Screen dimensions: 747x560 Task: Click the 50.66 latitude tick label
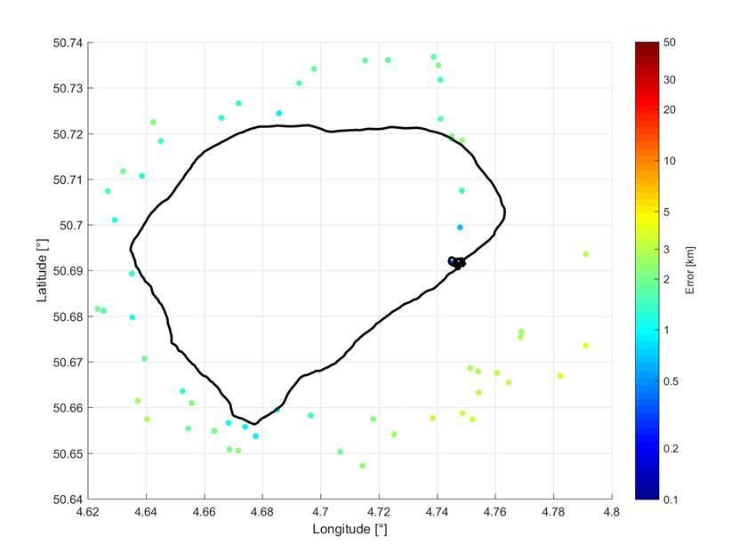click(x=68, y=408)
